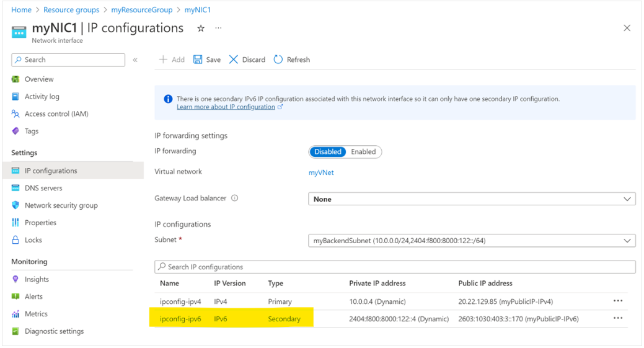Open Alerts under Monitoring
Screen dimensions: 644x348
coord(33,297)
